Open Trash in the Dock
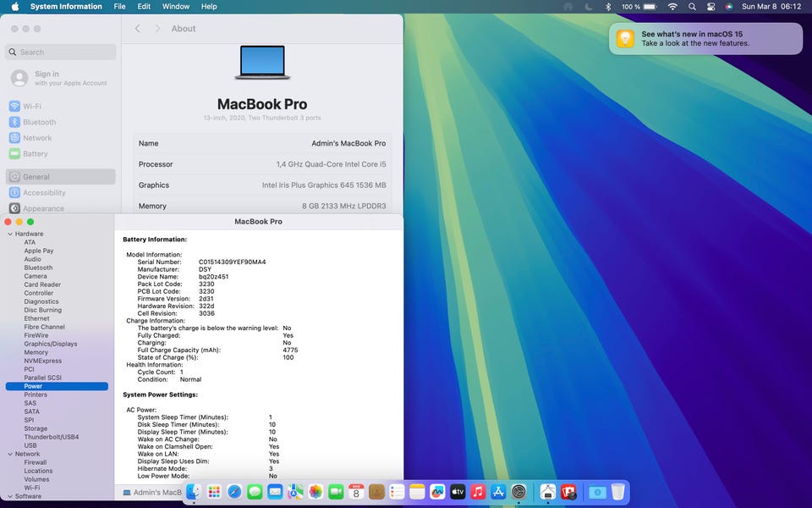 [x=618, y=492]
